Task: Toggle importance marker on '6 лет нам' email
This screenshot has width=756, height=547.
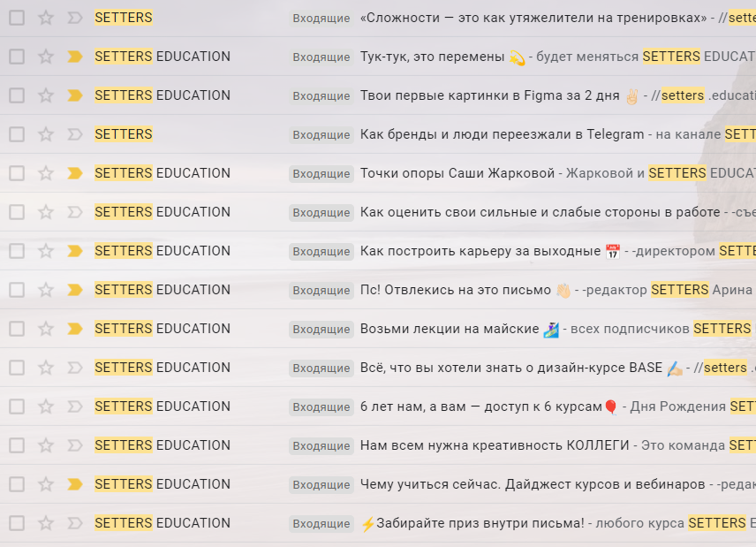Action: coord(75,406)
